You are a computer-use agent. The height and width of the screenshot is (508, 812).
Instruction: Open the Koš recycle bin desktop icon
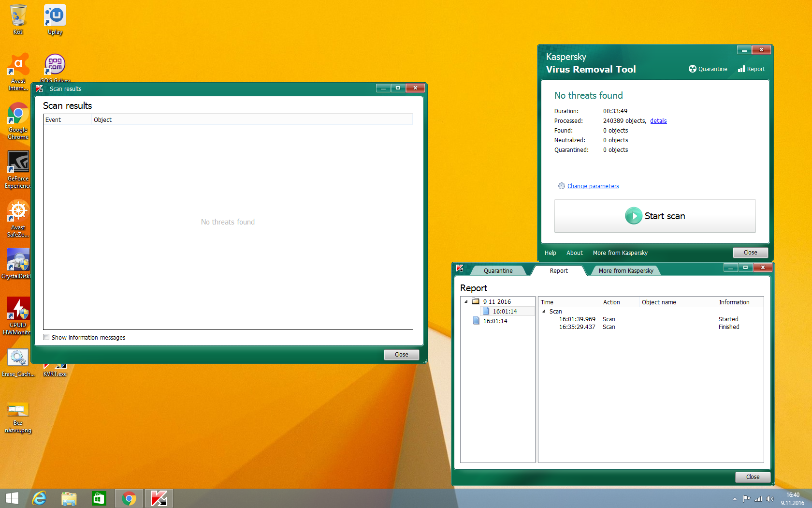pos(18,20)
